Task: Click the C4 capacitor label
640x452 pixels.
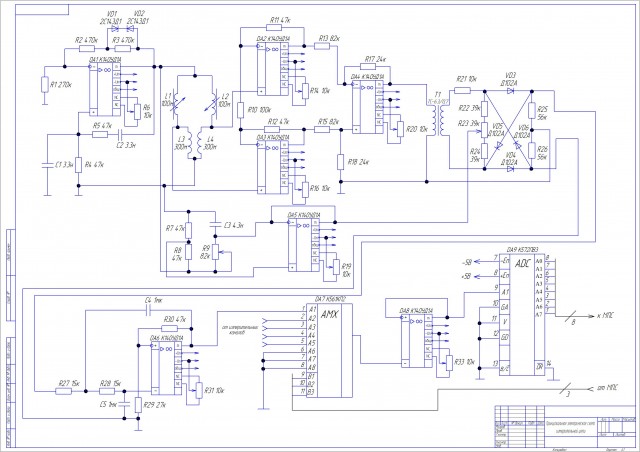Action: pos(154,301)
